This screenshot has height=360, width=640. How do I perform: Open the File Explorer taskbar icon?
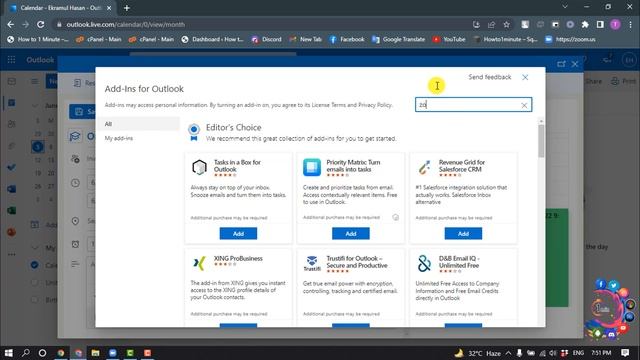pos(96,353)
